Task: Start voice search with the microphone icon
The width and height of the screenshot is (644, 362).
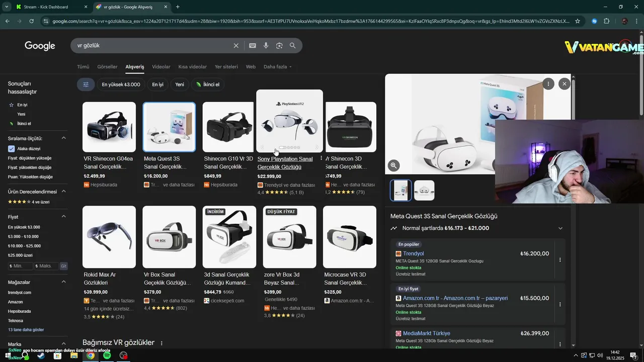Action: 266,46
